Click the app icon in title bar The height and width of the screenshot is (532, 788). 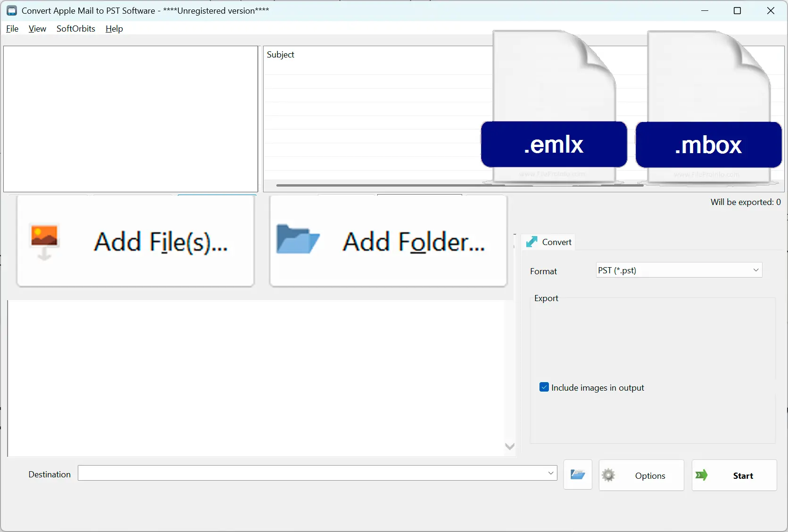(x=11, y=10)
